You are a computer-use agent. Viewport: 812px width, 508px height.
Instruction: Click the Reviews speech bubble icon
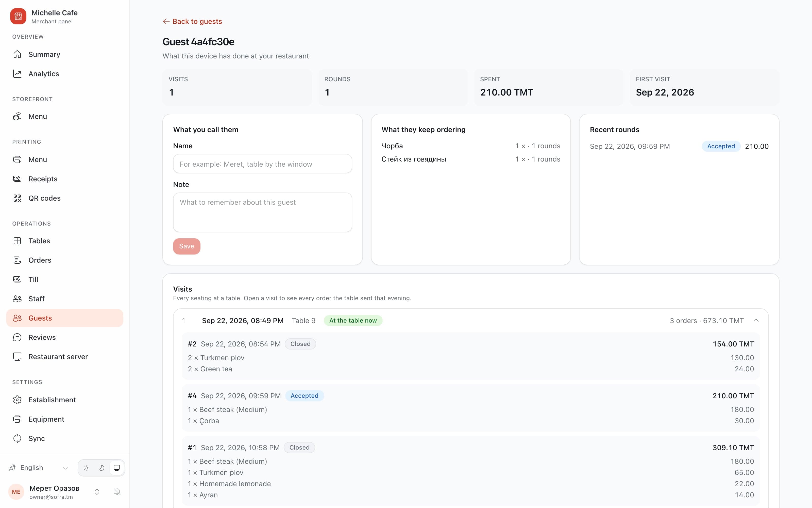pos(17,337)
